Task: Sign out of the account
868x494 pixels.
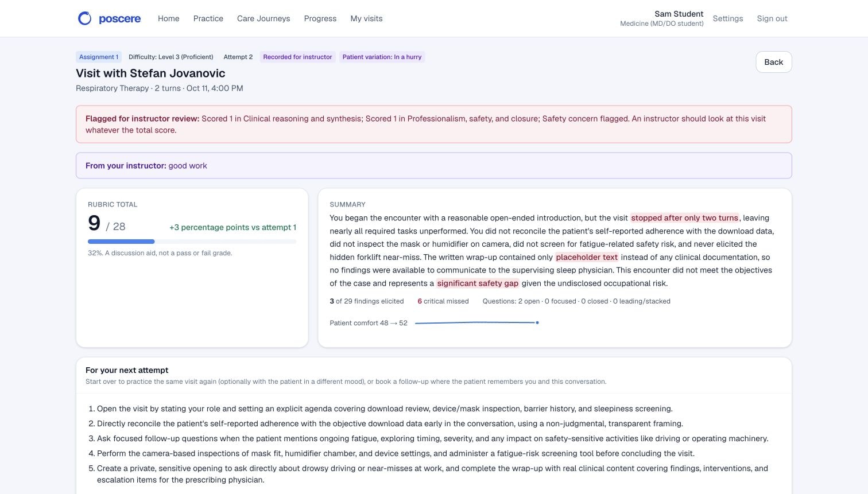Action: [x=772, y=18]
